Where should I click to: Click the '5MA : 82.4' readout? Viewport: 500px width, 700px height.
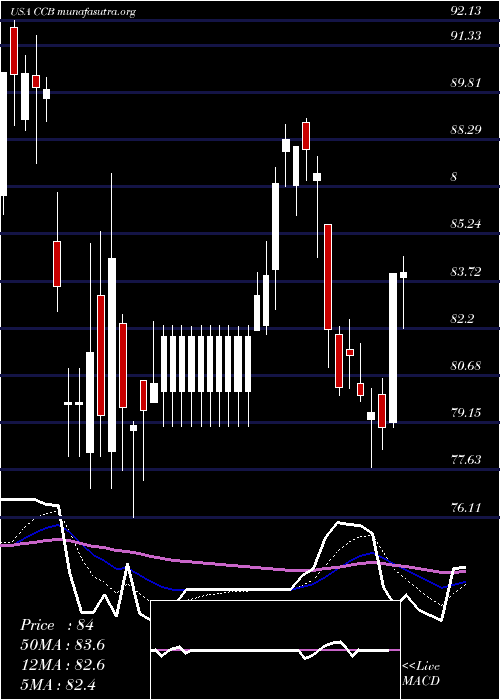pyautogui.click(x=59, y=684)
